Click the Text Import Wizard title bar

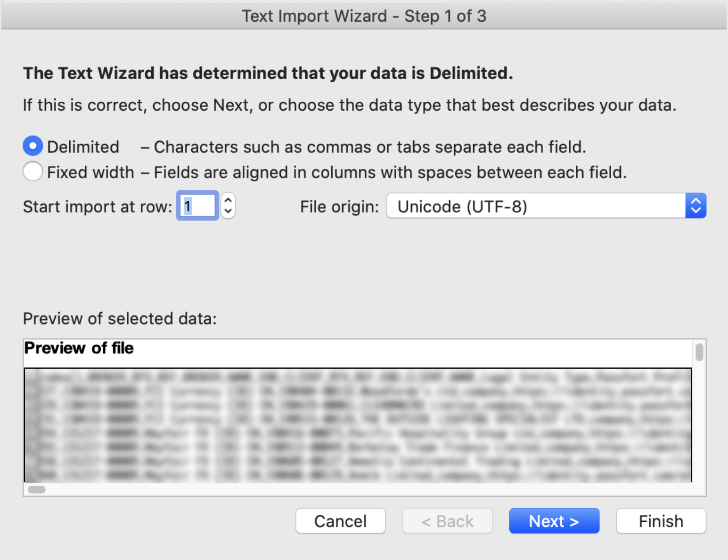pos(364,16)
